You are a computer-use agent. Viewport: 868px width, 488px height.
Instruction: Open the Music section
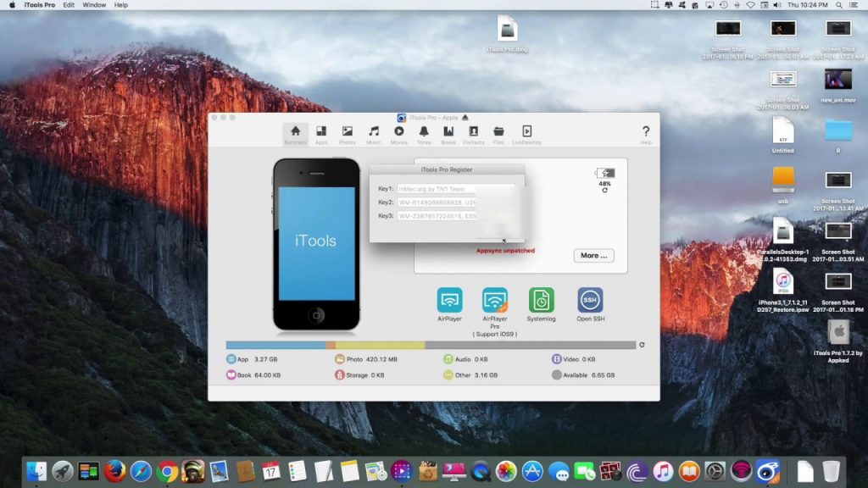pyautogui.click(x=373, y=134)
